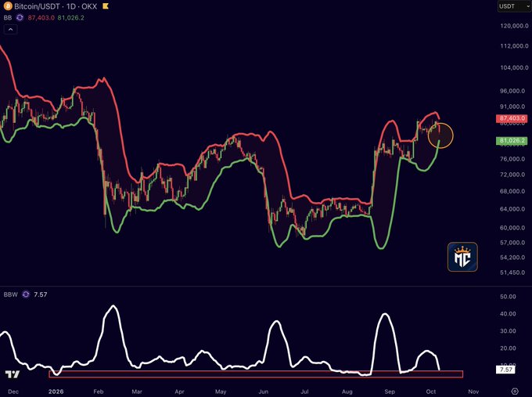Click the Mar label on time axis
Screen dimensions: 532x397
click(x=137, y=392)
